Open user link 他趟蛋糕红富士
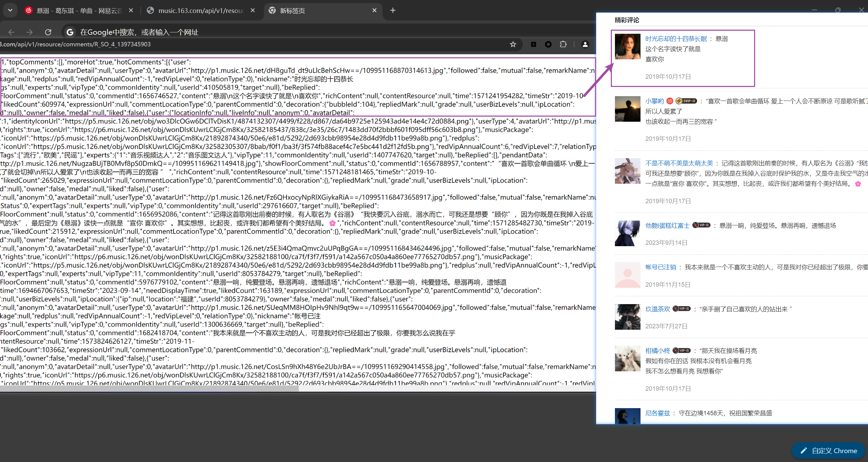The height and width of the screenshot is (462, 868). (x=667, y=225)
